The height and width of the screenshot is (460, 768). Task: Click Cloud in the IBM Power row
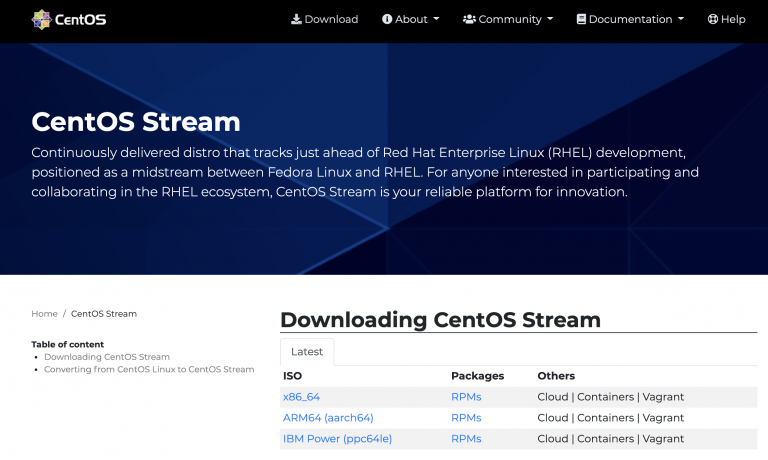click(x=553, y=439)
